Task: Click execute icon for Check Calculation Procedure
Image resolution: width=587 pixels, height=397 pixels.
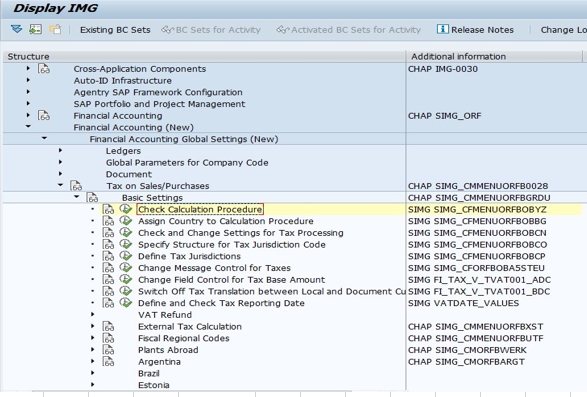Action: click(x=126, y=209)
